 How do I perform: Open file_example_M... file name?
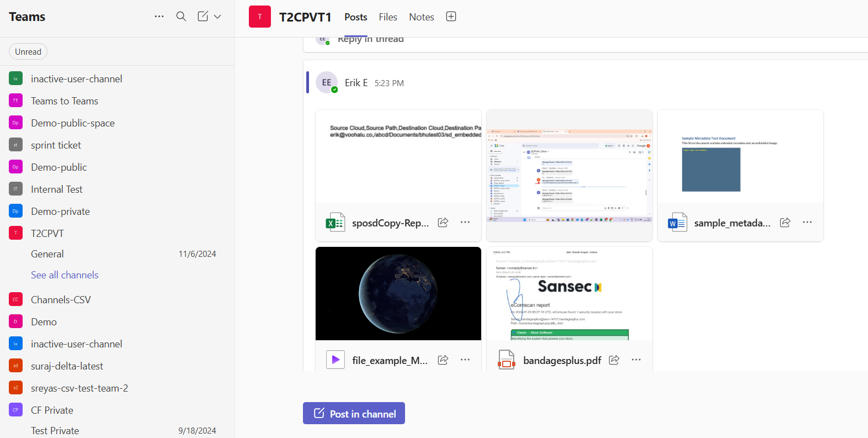tap(390, 361)
